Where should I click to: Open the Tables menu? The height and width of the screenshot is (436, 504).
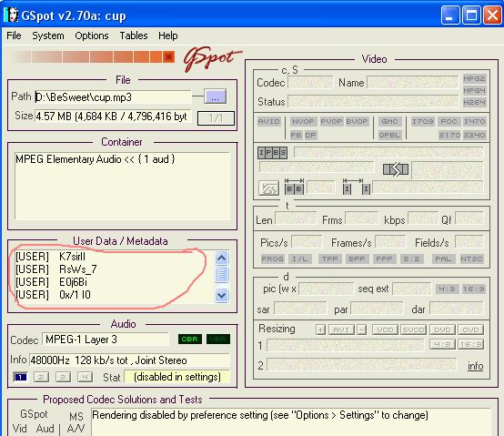[134, 35]
